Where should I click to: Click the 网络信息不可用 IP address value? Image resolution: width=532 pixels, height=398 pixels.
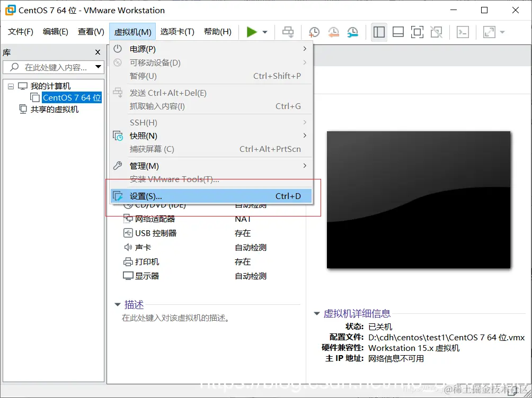coord(396,358)
